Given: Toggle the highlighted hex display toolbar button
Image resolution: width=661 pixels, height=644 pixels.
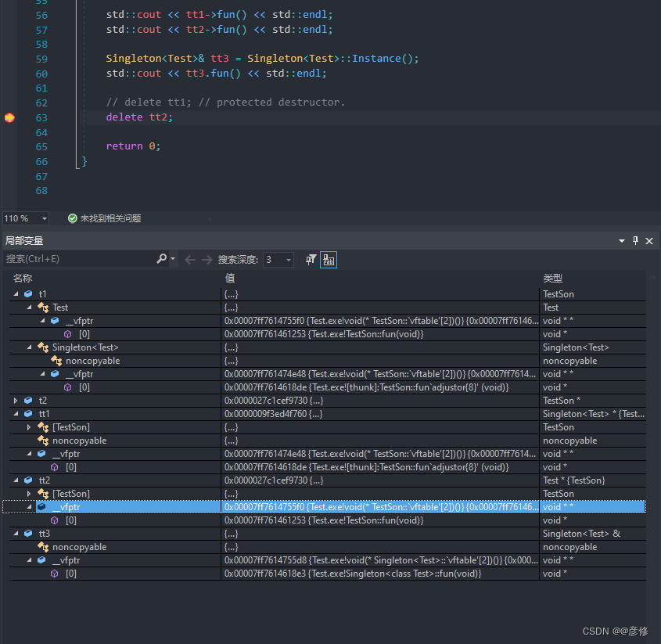Looking at the screenshot, I should [329, 259].
